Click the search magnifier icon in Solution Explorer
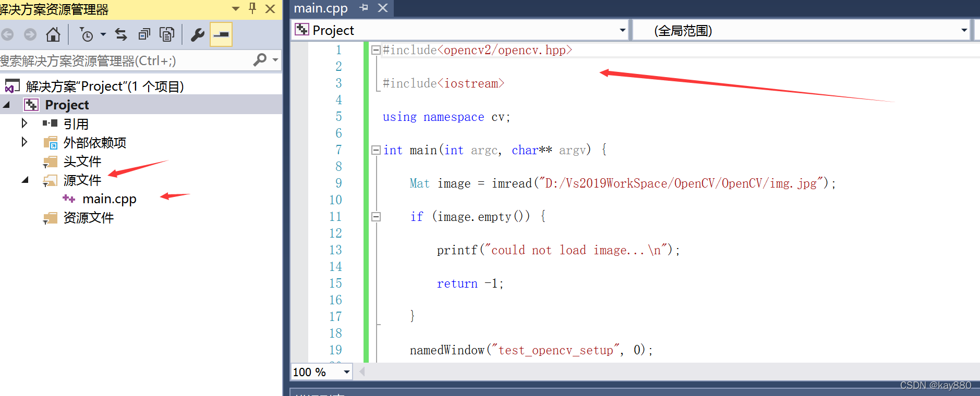The height and width of the screenshot is (396, 980). (260, 60)
